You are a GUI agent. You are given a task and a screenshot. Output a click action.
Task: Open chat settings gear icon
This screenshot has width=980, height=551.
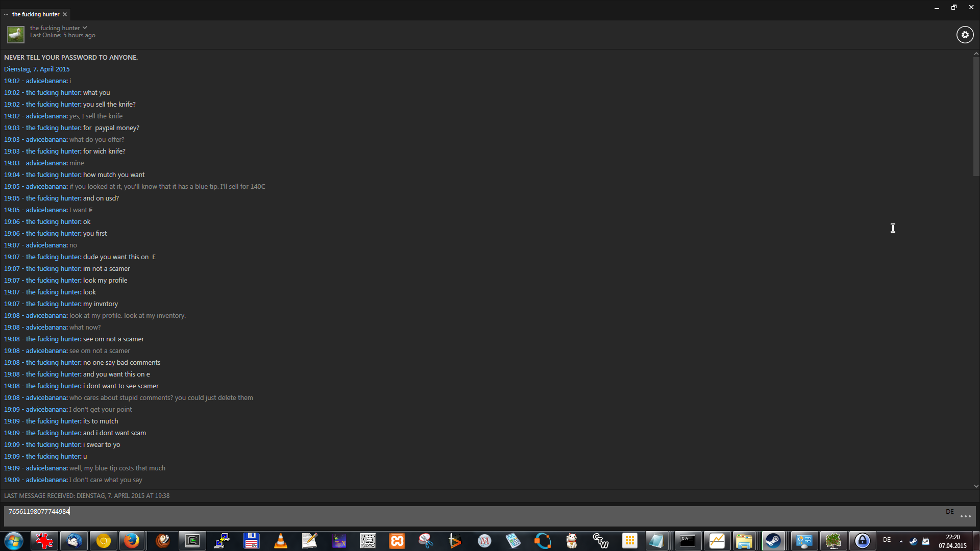tap(965, 35)
